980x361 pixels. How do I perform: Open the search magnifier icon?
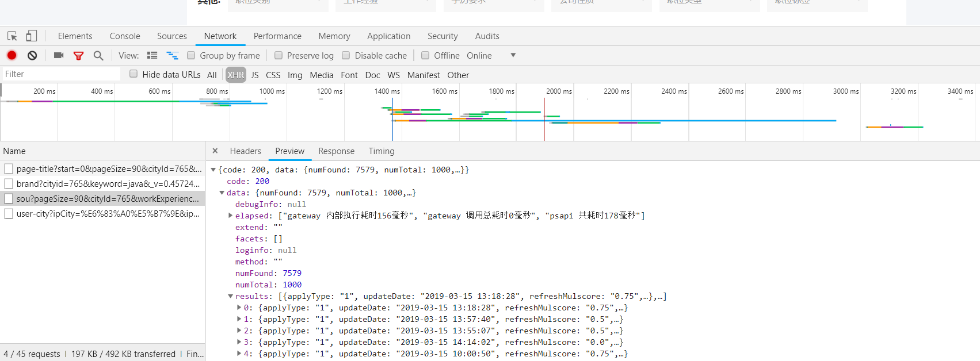pos(98,55)
